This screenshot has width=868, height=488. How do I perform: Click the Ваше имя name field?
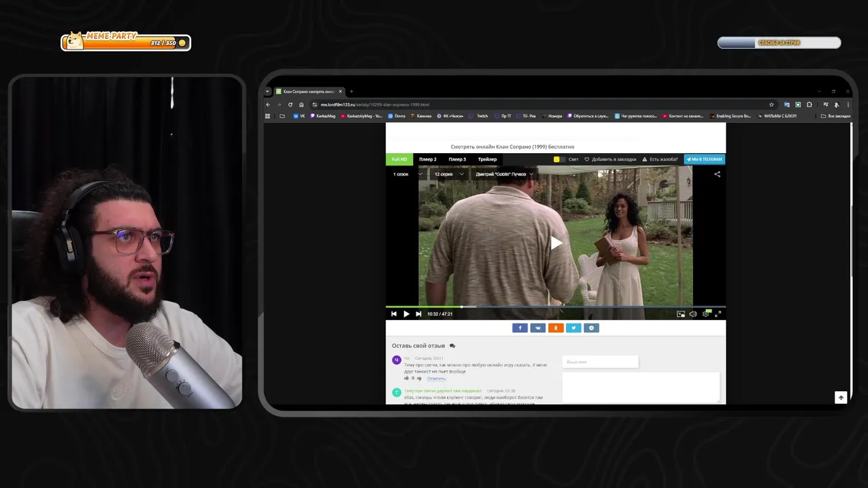[600, 362]
